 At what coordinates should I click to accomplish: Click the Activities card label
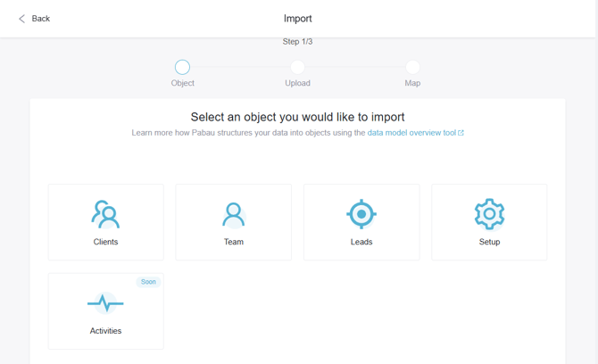click(105, 331)
